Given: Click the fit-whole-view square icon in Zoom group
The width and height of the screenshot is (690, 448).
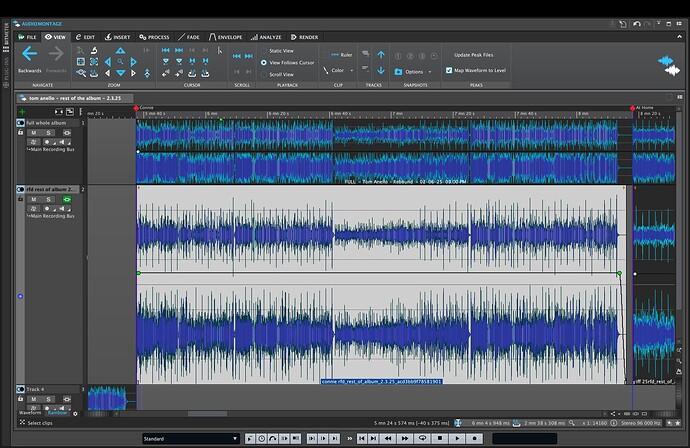Looking at the screenshot, I should click(x=81, y=62).
